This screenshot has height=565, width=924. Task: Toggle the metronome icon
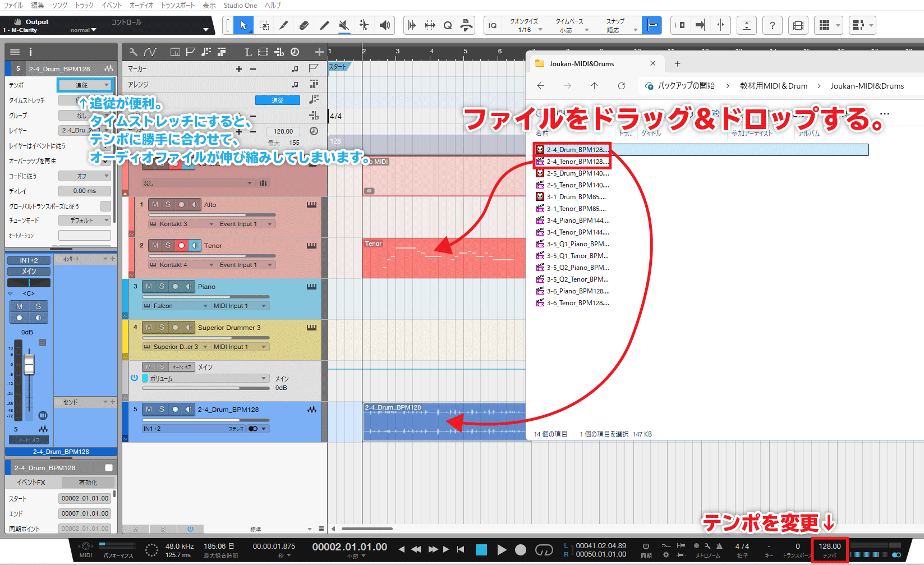(x=719, y=545)
